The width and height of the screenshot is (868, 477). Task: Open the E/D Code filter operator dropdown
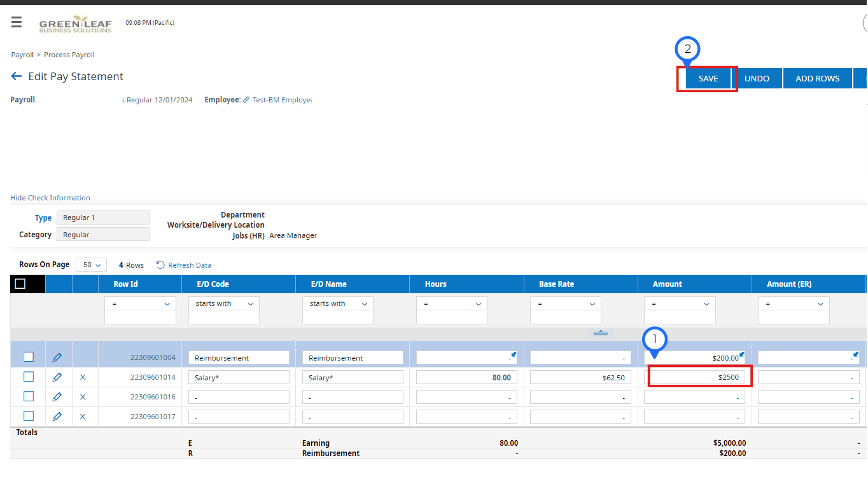point(224,303)
